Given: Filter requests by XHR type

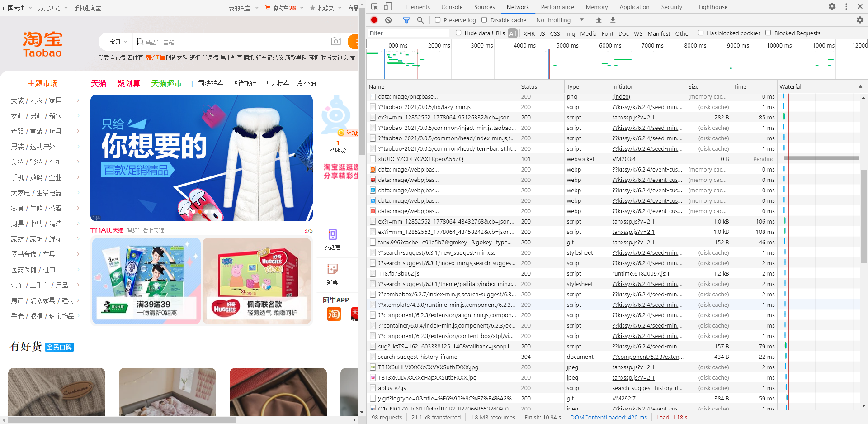Looking at the screenshot, I should pyautogui.click(x=529, y=33).
